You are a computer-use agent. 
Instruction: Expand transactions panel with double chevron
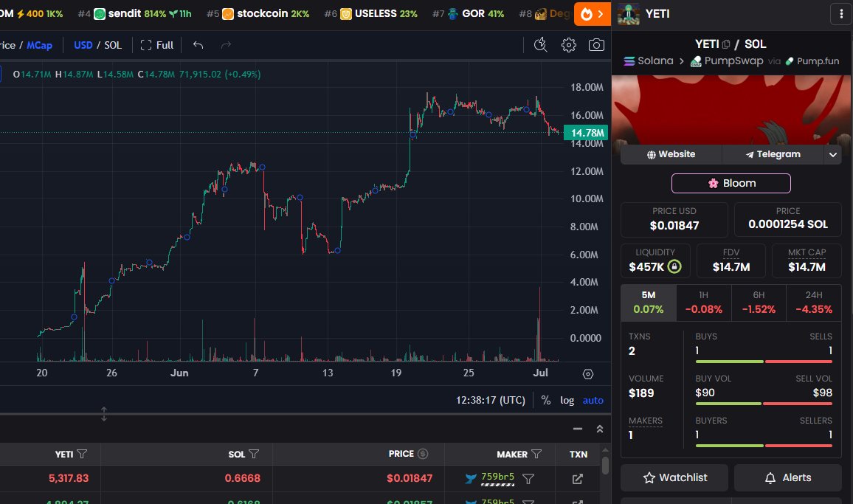pos(599,429)
